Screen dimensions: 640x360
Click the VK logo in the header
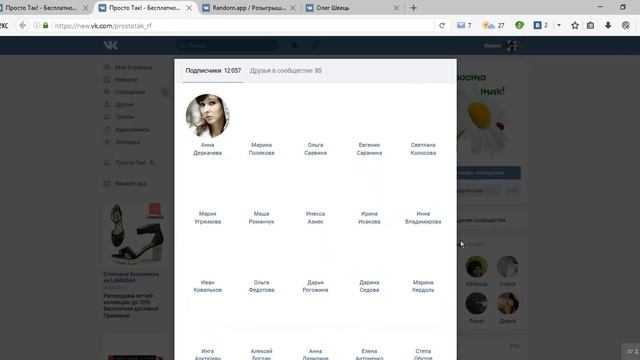tap(111, 45)
